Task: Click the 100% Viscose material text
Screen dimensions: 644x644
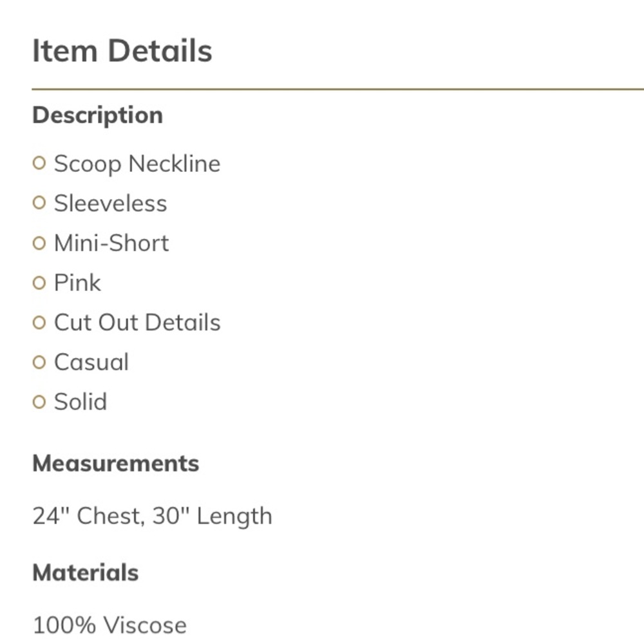Action: coord(109,625)
